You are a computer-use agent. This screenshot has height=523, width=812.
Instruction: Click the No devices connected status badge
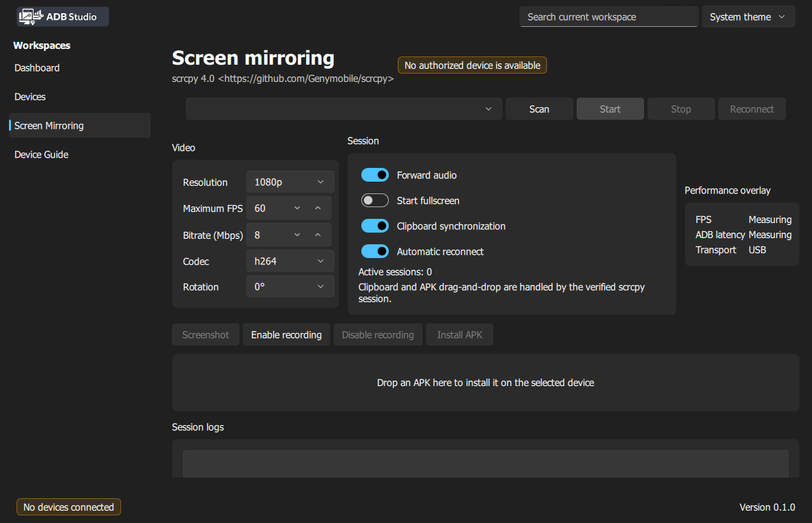click(x=69, y=507)
